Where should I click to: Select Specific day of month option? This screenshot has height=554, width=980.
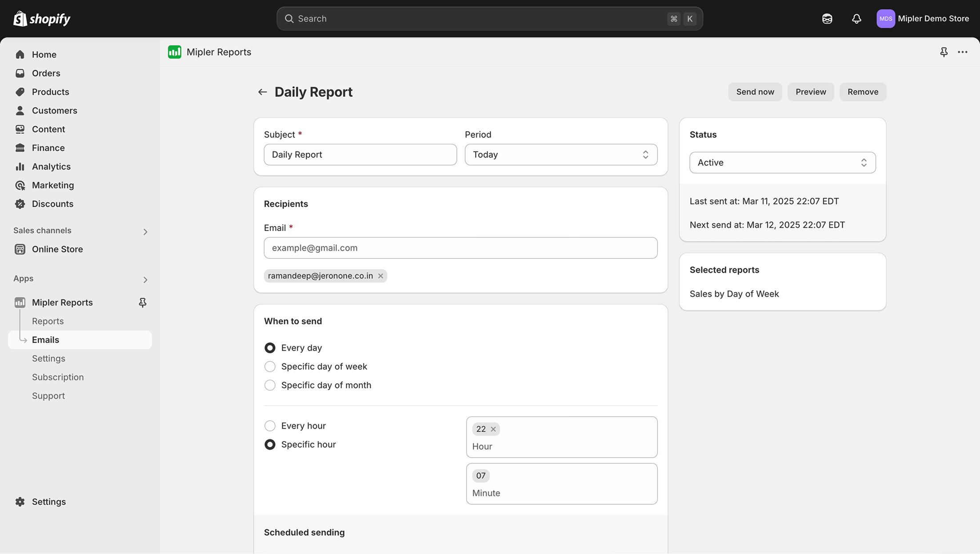point(270,385)
